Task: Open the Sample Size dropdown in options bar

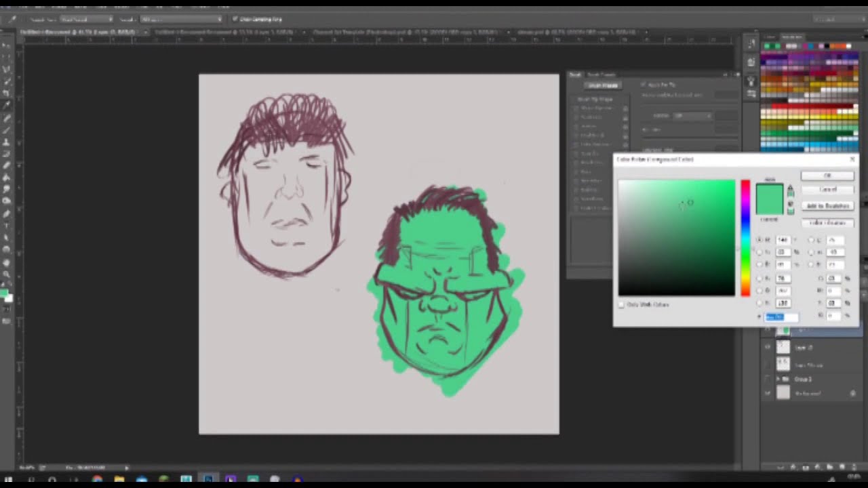Action: (x=88, y=19)
